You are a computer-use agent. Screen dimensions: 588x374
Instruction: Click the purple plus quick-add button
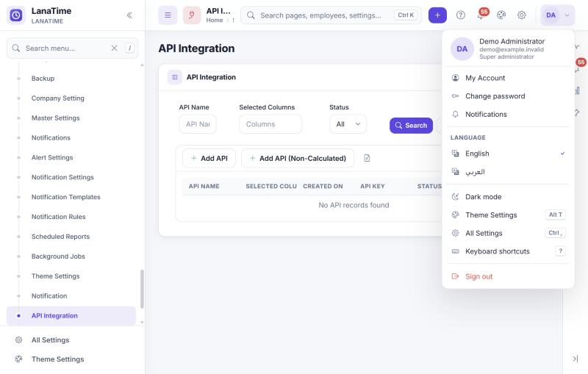coord(437,15)
